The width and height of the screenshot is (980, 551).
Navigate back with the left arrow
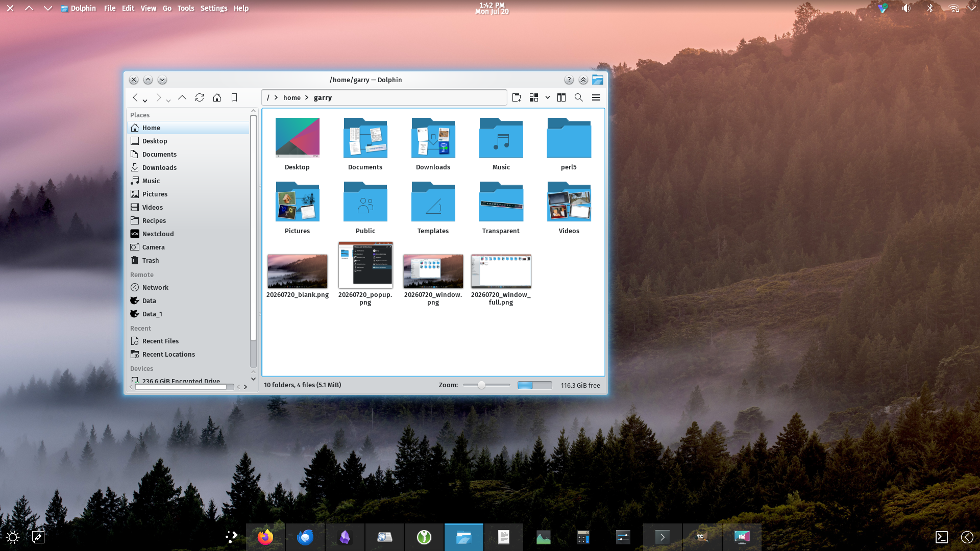click(135, 97)
